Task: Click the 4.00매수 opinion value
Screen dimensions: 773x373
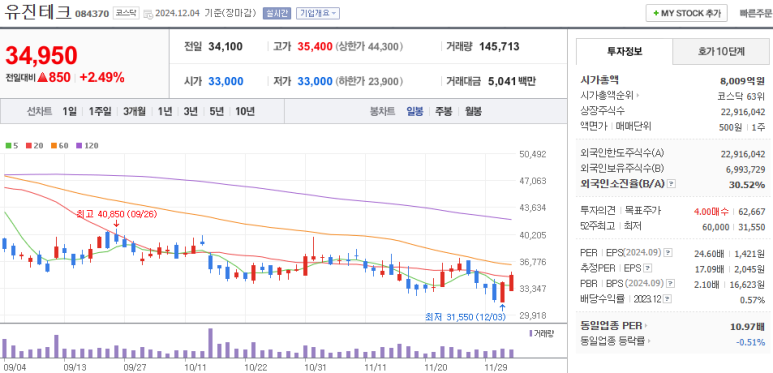Action: (x=711, y=212)
